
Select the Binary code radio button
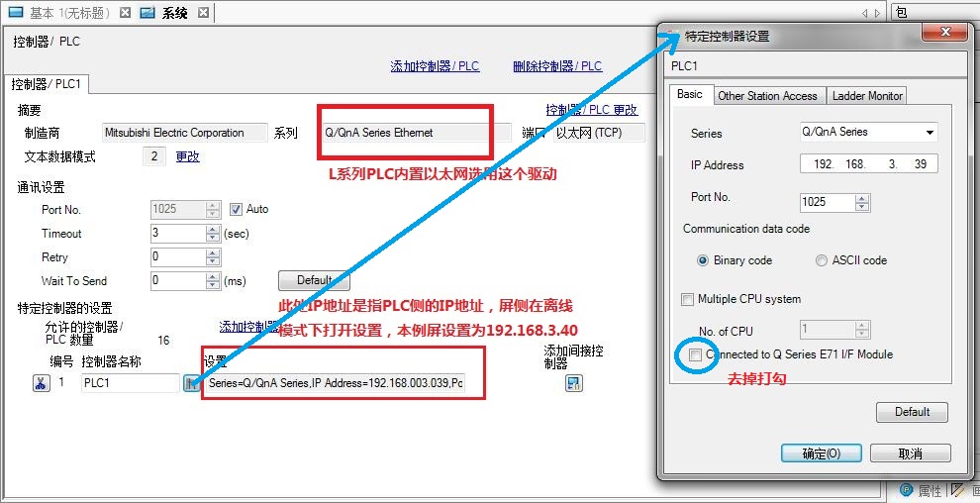point(704,260)
